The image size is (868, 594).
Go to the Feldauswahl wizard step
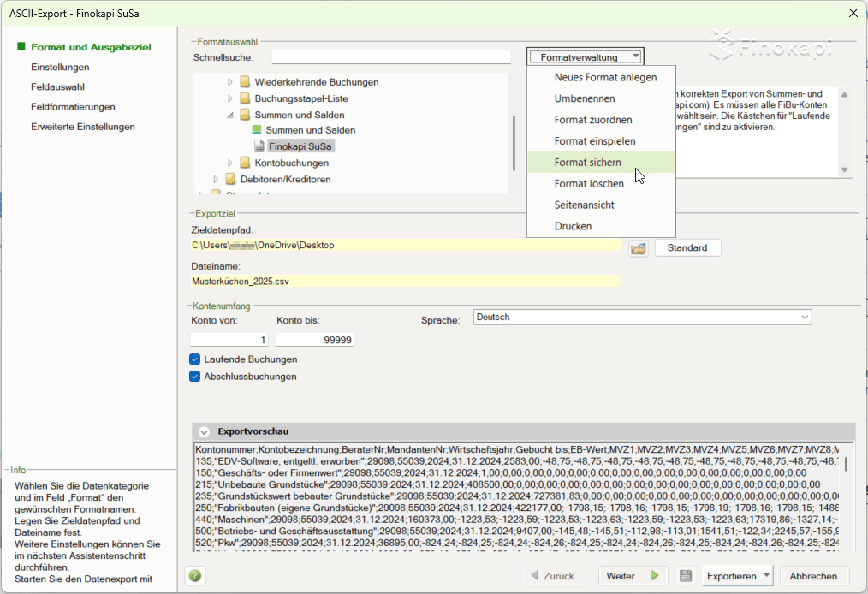[57, 87]
